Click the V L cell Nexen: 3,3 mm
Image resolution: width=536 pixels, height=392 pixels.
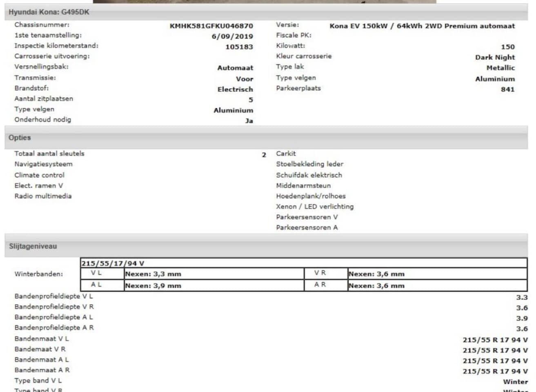[x=214, y=274]
